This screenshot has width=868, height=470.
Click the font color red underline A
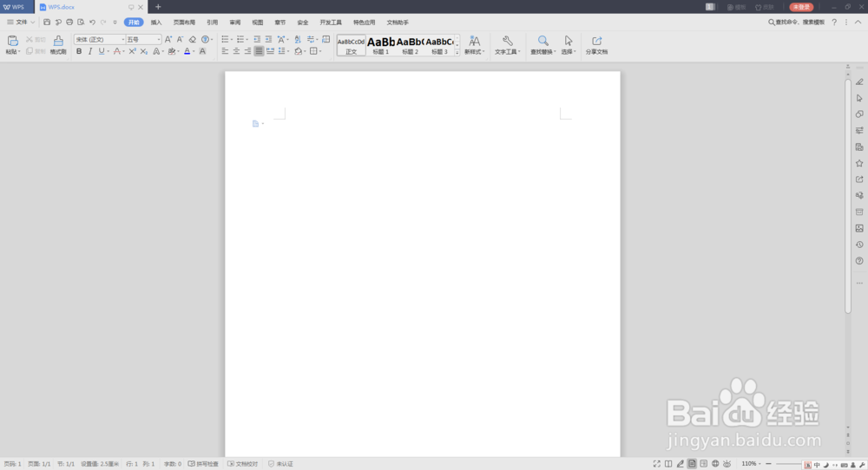(187, 51)
